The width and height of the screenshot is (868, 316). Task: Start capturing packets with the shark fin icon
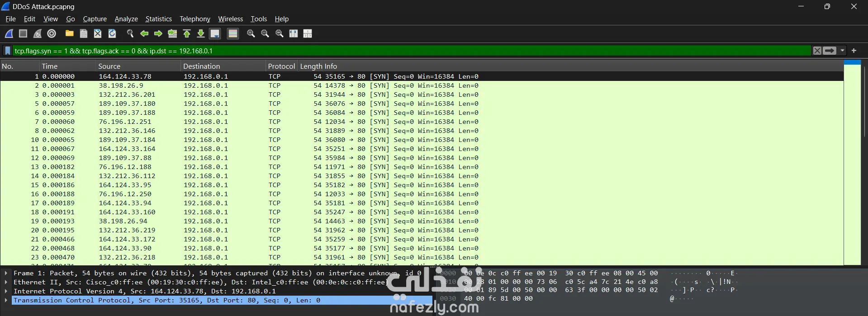pos(9,33)
